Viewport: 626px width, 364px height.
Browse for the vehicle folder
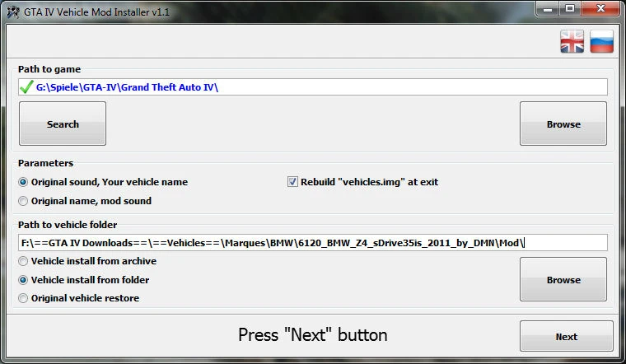pyautogui.click(x=563, y=279)
